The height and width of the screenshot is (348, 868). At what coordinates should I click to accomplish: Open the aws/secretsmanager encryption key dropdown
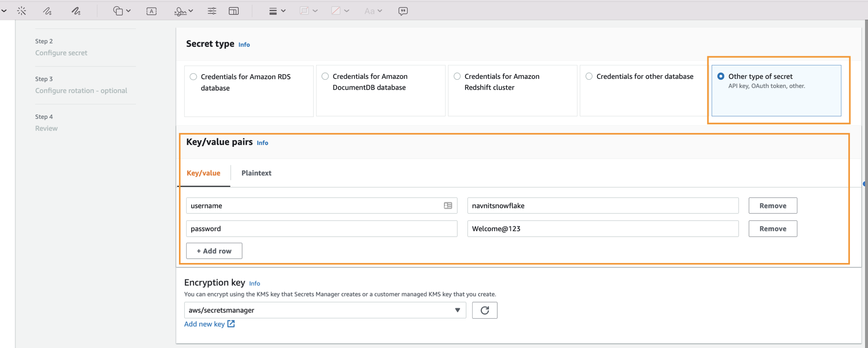click(x=325, y=310)
